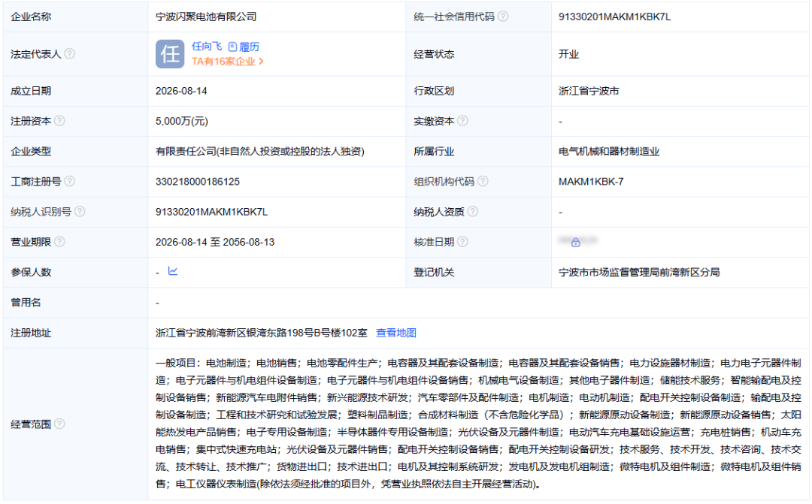Viewport: 812px width, 504px height.
Task: Click the 参保人数 label
Action: click(31, 272)
